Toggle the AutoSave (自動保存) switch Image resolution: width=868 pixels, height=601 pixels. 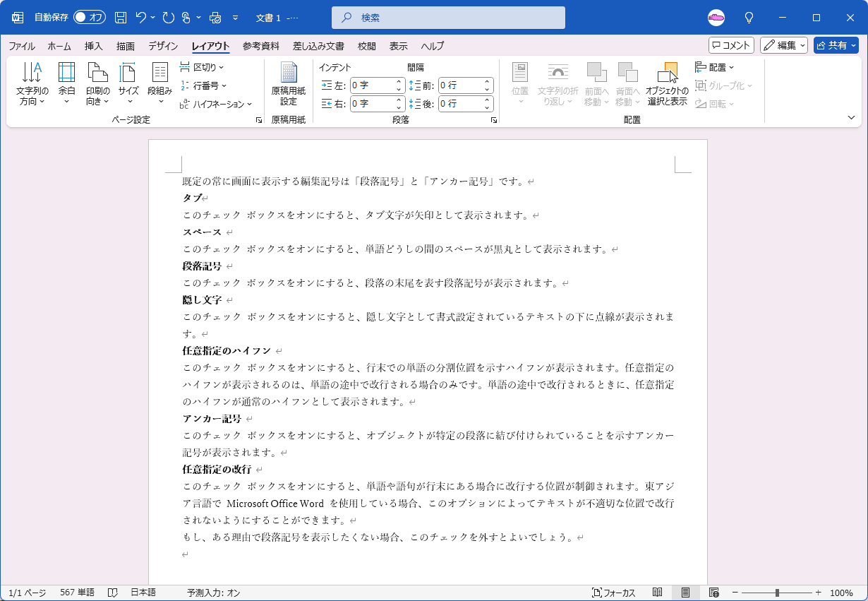tap(89, 17)
